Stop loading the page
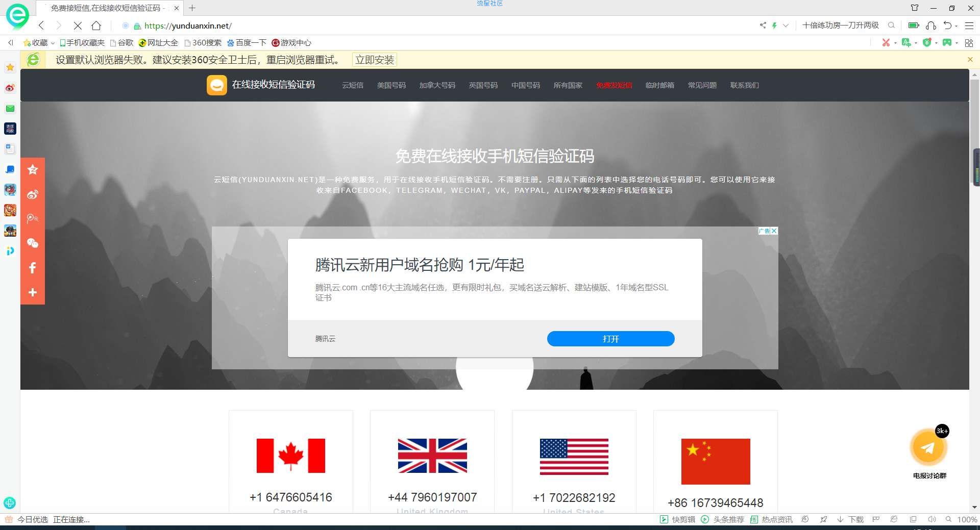 coord(78,26)
